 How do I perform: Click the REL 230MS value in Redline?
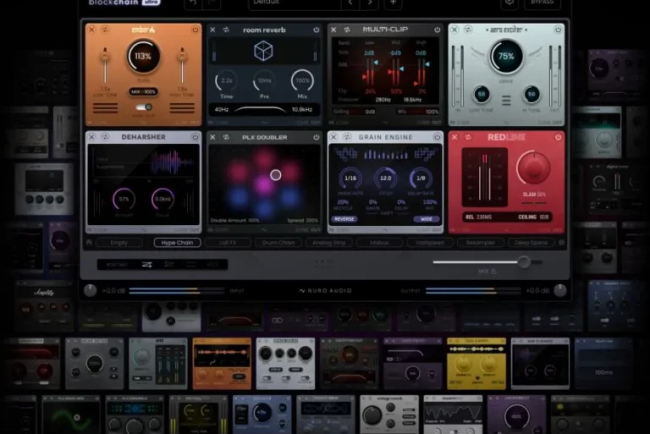pyautogui.click(x=478, y=217)
